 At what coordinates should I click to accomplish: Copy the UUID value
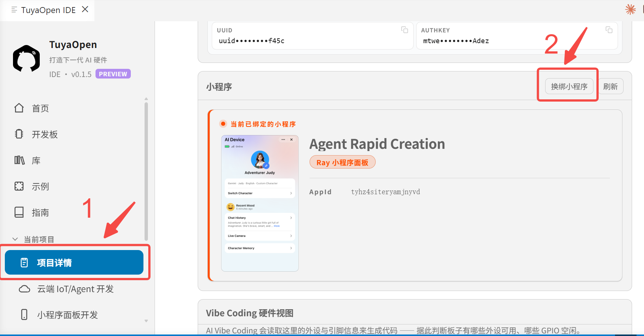tap(404, 30)
